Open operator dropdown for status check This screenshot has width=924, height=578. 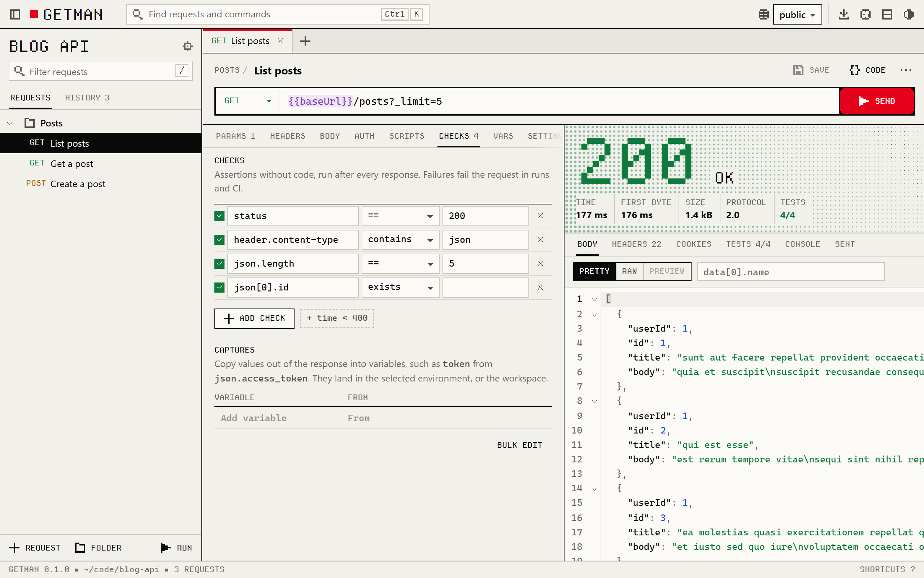click(x=400, y=216)
